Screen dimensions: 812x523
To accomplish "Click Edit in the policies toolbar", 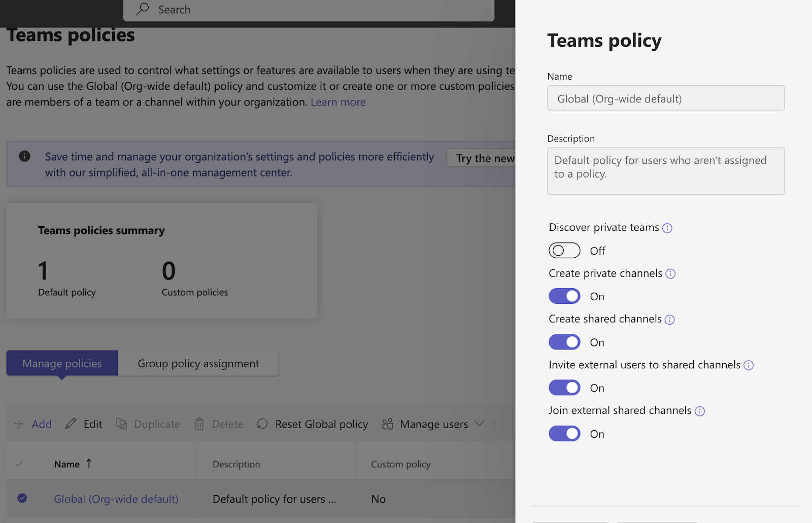I will (84, 424).
